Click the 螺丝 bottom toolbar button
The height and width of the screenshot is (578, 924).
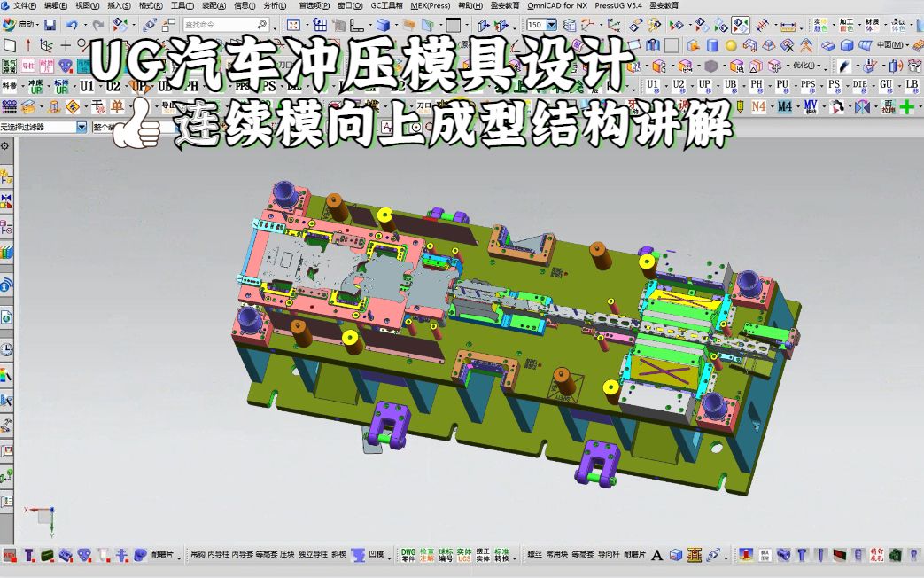(x=534, y=554)
